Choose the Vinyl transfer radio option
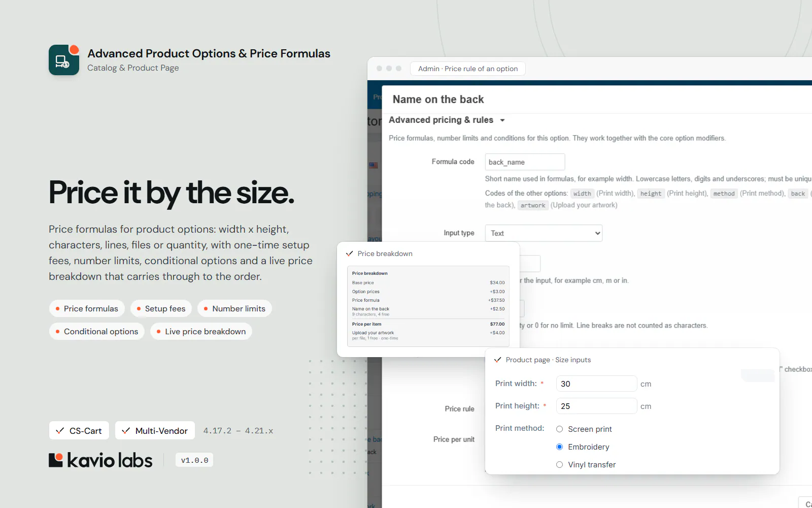 pos(559,465)
